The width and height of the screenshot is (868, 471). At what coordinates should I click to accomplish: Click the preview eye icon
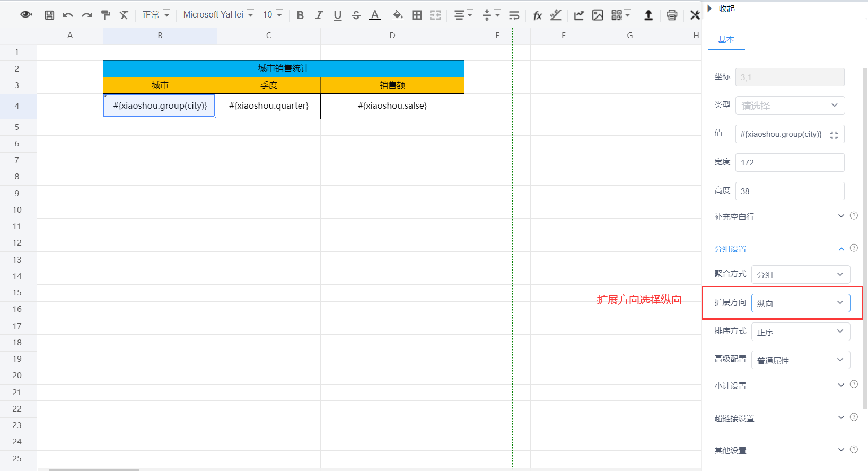click(26, 15)
